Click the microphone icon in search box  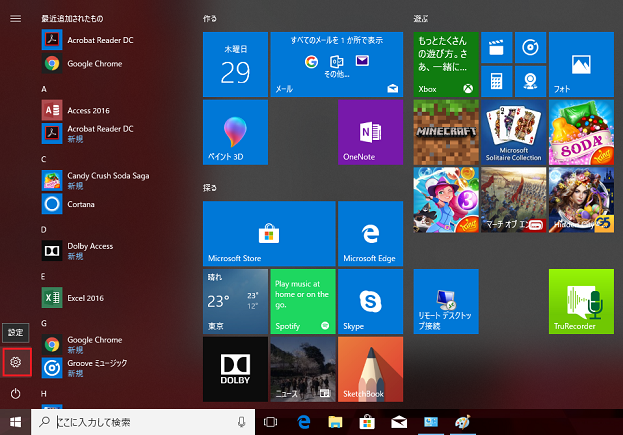point(242,422)
